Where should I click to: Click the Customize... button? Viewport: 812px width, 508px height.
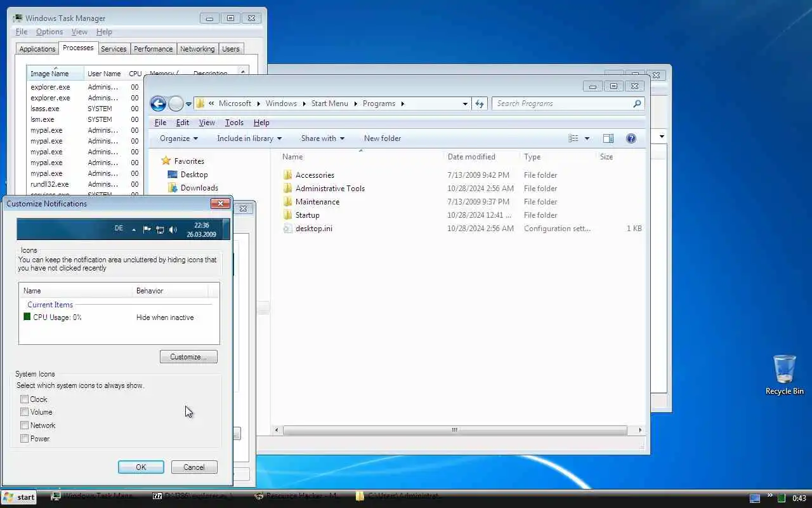pyautogui.click(x=188, y=357)
